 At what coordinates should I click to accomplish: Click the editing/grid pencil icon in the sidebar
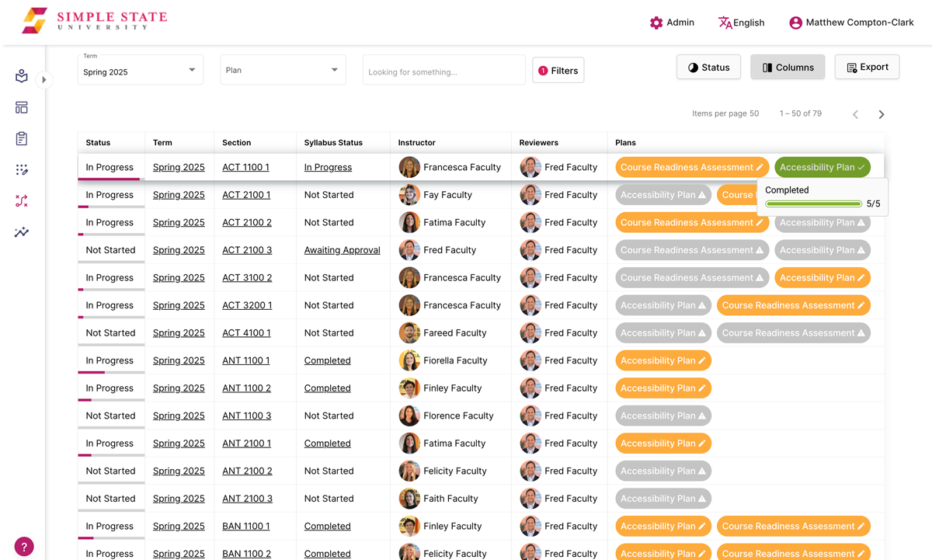tap(21, 169)
